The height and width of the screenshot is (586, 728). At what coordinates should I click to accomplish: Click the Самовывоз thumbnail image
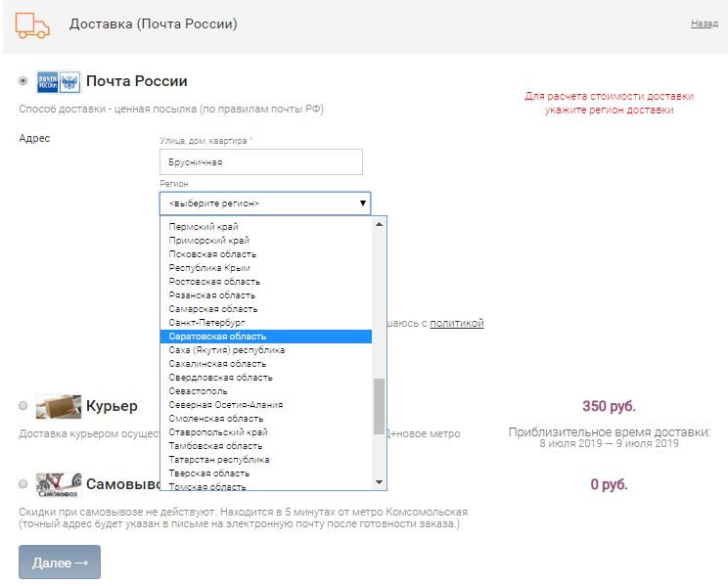59,485
